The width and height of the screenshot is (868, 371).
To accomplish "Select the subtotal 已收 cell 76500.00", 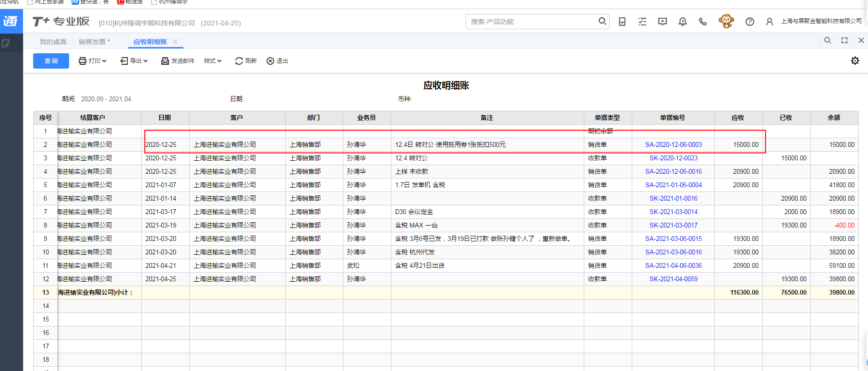I will pyautogui.click(x=786, y=292).
